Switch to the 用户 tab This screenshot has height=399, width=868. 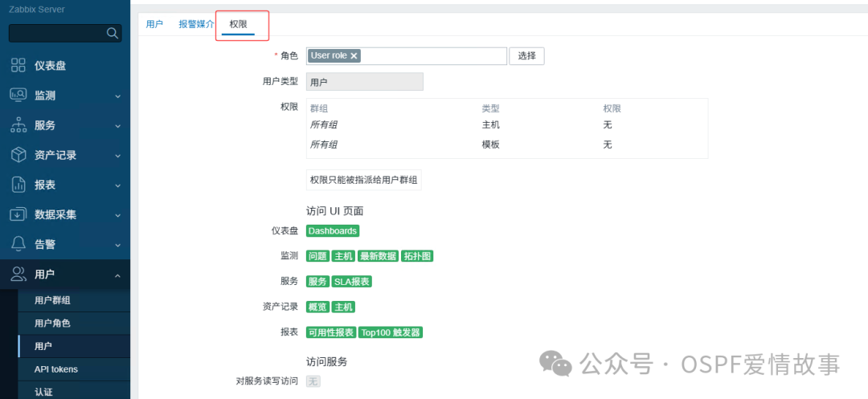(x=154, y=24)
